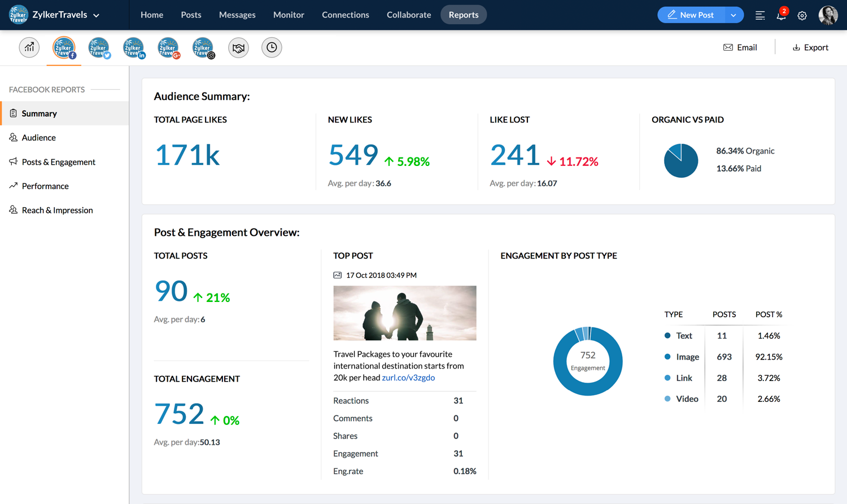Click the Text type legend dot
The width and height of the screenshot is (847, 504).
tap(667, 335)
